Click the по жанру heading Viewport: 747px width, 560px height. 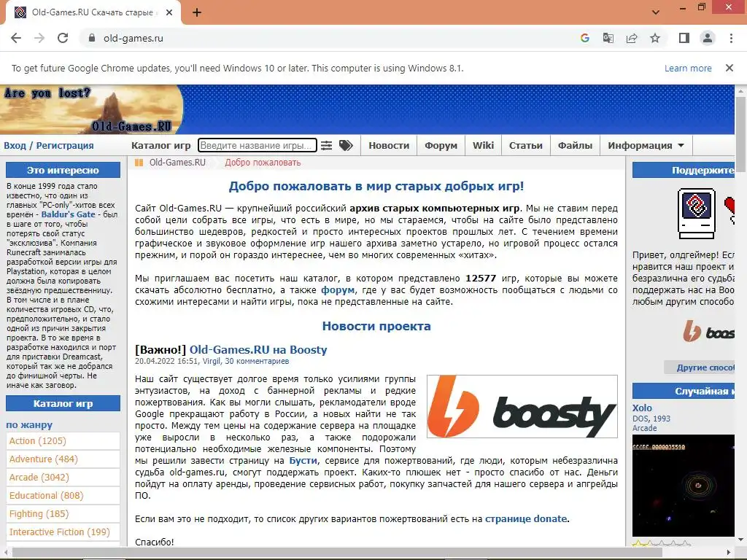29,425
